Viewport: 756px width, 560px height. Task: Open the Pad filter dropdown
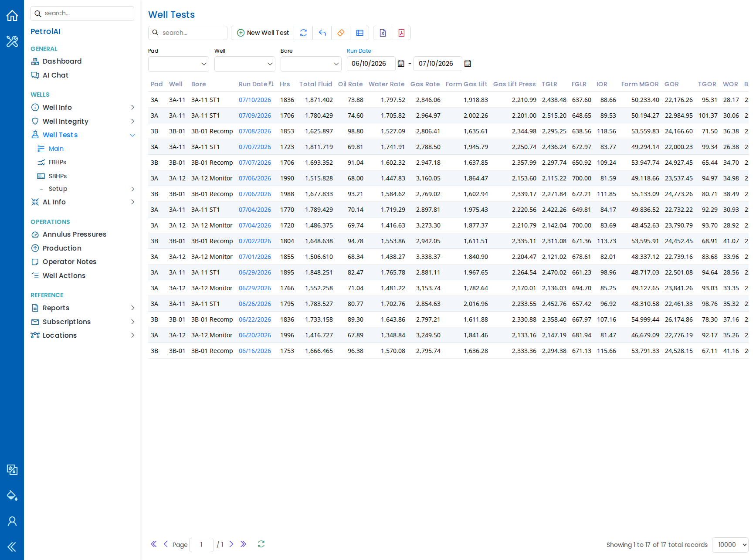(x=179, y=64)
